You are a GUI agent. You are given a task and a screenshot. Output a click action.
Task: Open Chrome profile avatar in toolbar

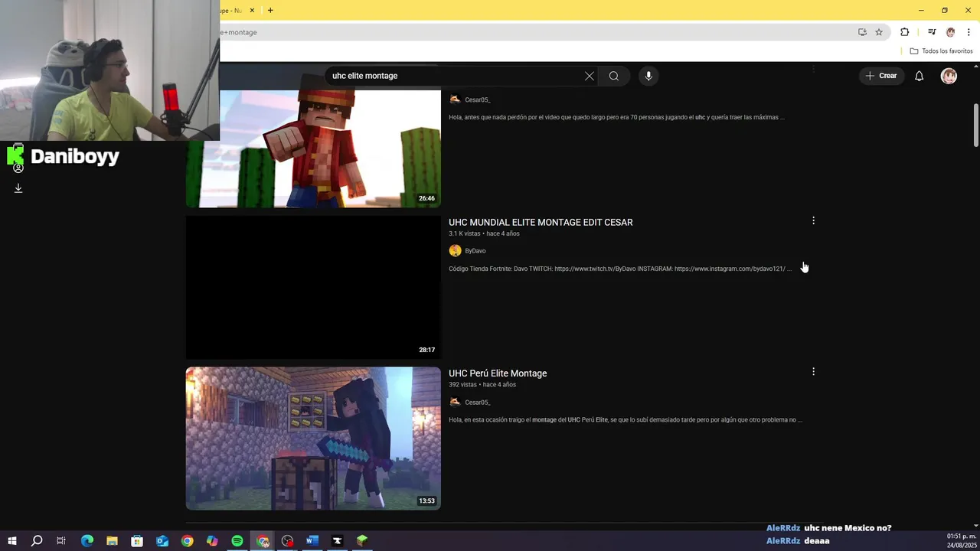tap(950, 32)
